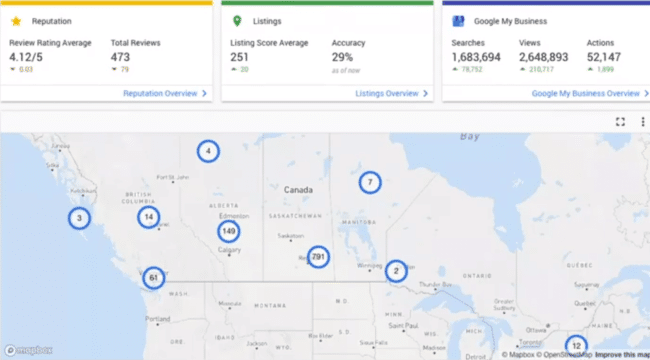Click the Listing Score Average value 251
Image resolution: width=650 pixels, height=360 pixels.
239,57
